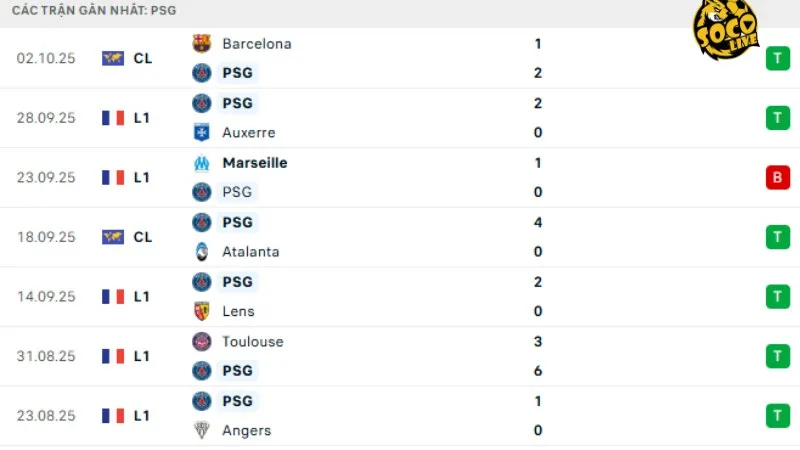Image resolution: width=800 pixels, height=450 pixels.
Task: Click French flag icon for 28.09.25 match
Action: pos(113,118)
